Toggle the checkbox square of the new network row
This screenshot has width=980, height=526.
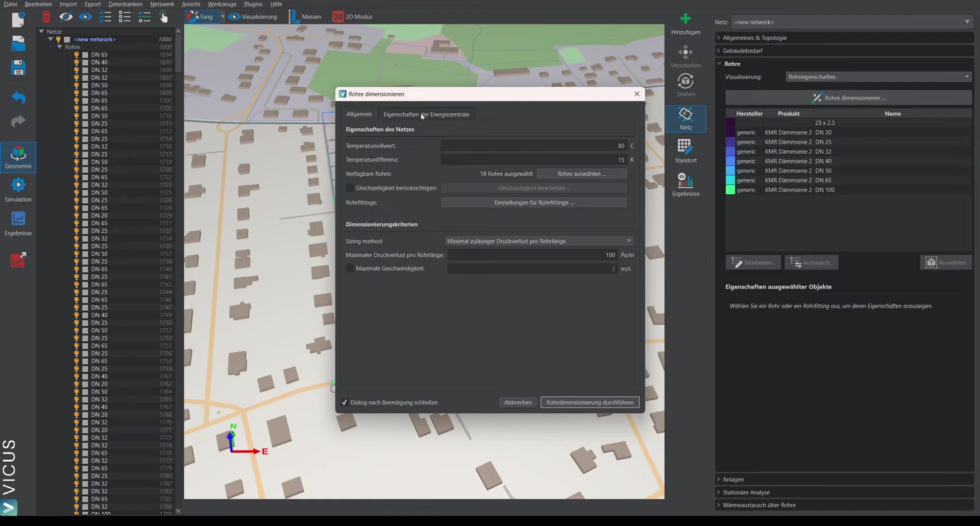tap(67, 39)
